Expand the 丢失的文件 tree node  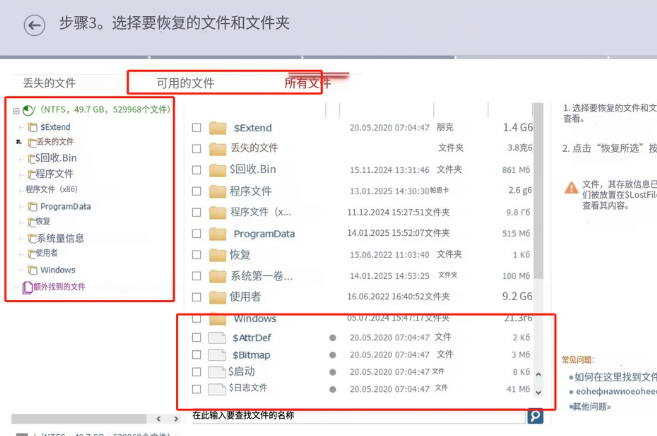point(19,142)
